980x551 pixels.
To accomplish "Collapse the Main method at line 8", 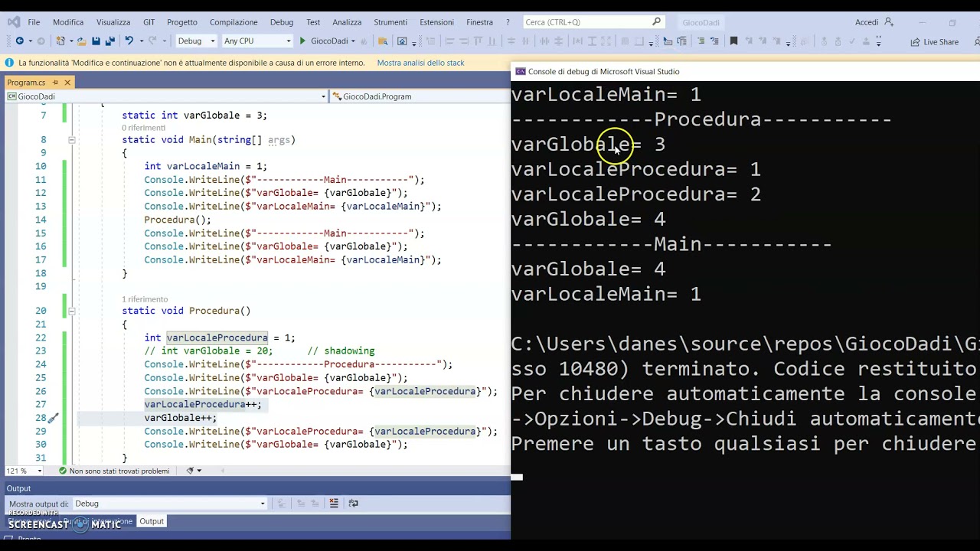I will point(71,140).
